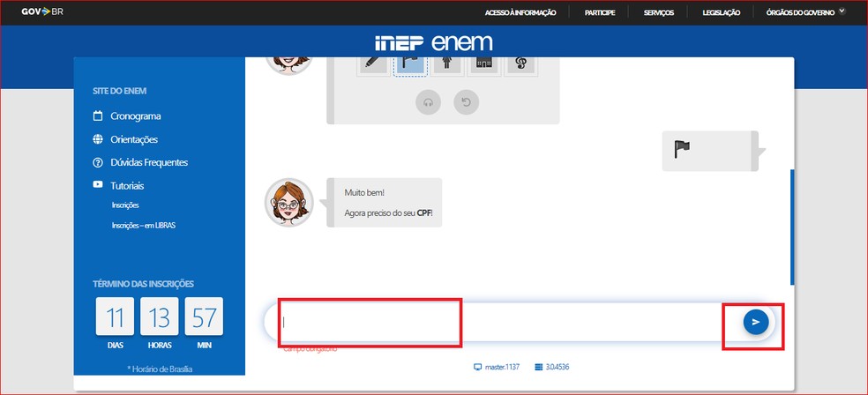Click the INEP enem header logo
The image size is (868, 395).
pos(433,42)
